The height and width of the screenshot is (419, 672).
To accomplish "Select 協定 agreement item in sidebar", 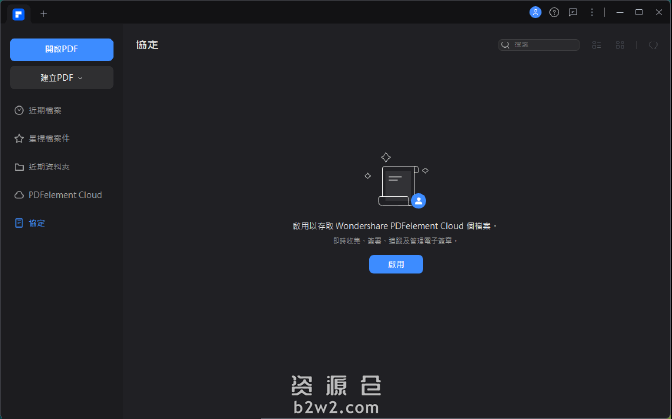I will click(x=36, y=223).
